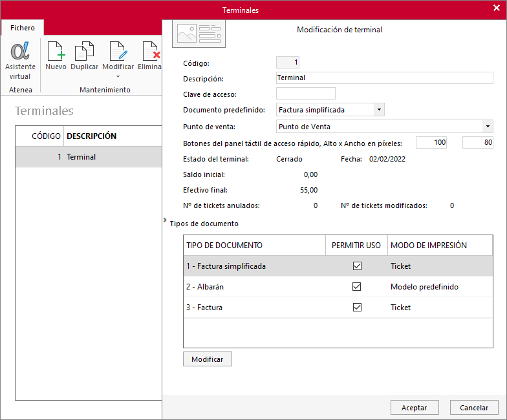The width and height of the screenshot is (507, 420).
Task: Click the Modificar button below document table
Action: click(x=207, y=359)
